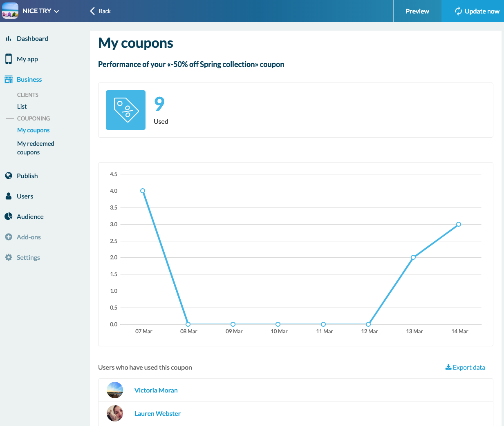Open My redeemed coupons page
This screenshot has width=504, height=426.
point(36,148)
